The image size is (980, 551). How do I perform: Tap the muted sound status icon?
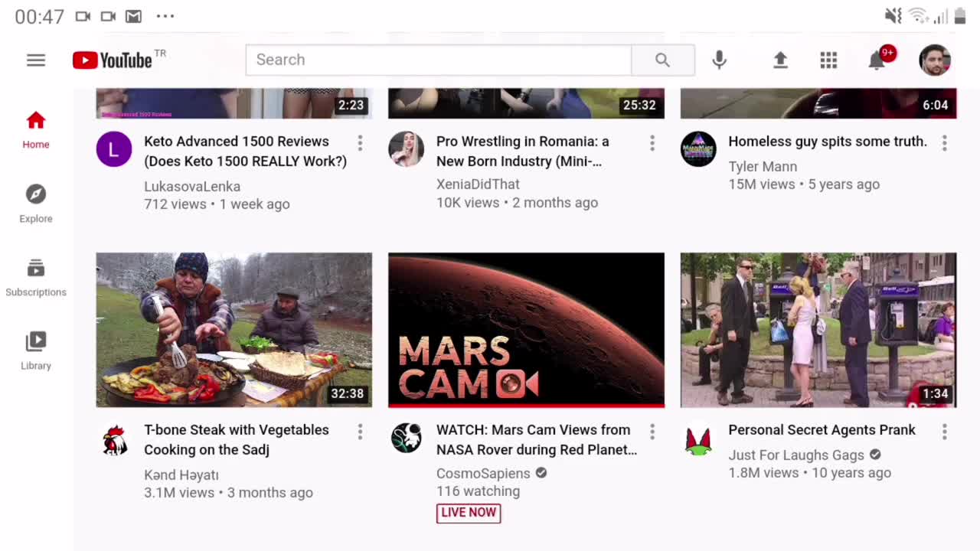pos(893,15)
